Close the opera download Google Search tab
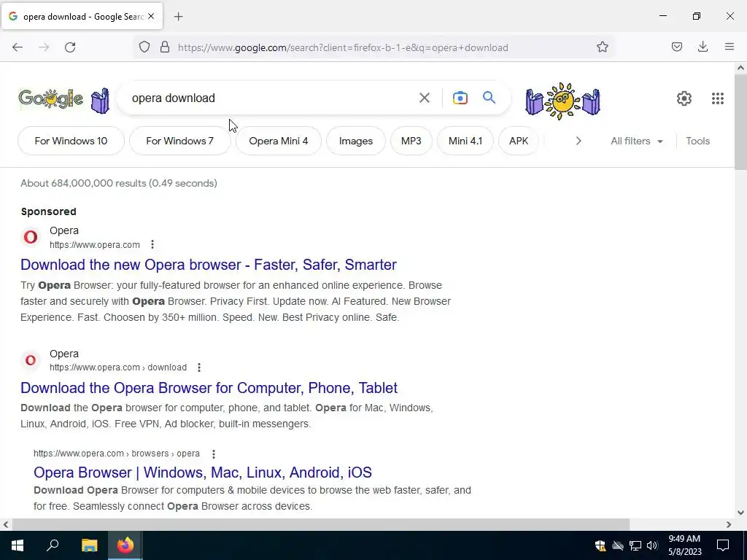 pos(151,16)
